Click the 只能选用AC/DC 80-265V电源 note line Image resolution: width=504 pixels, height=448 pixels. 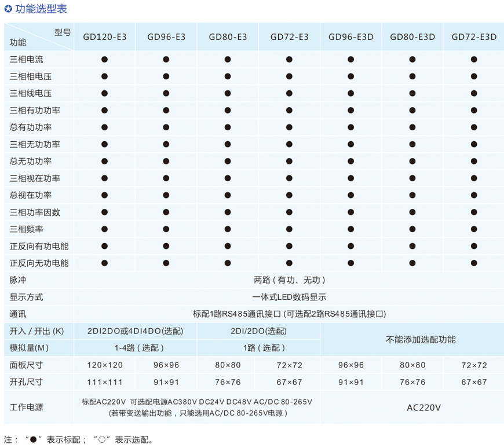(198, 413)
